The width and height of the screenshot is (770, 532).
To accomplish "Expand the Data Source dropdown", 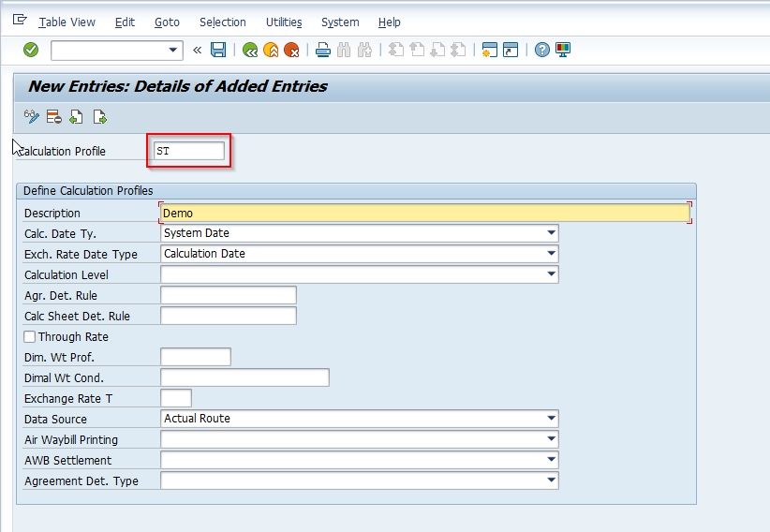I will [x=551, y=419].
